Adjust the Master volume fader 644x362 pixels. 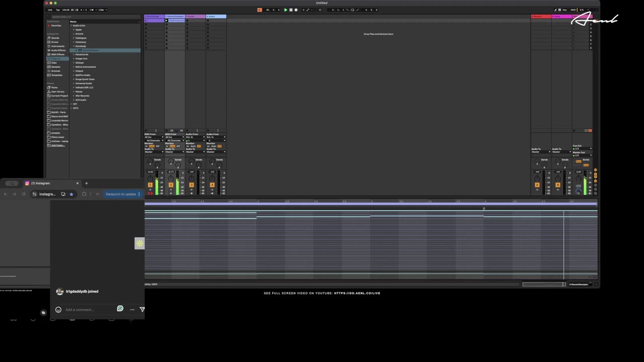pos(585,184)
